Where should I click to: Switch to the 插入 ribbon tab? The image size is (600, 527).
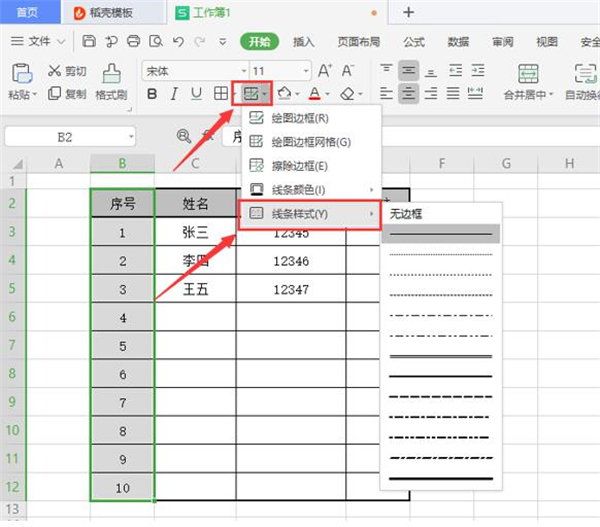tap(304, 42)
